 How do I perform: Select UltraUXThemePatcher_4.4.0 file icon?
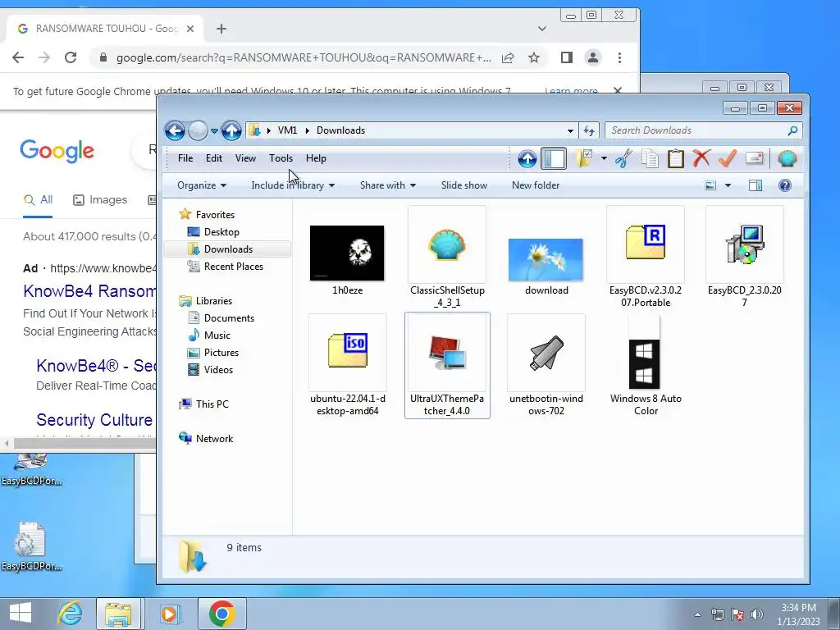point(447,352)
